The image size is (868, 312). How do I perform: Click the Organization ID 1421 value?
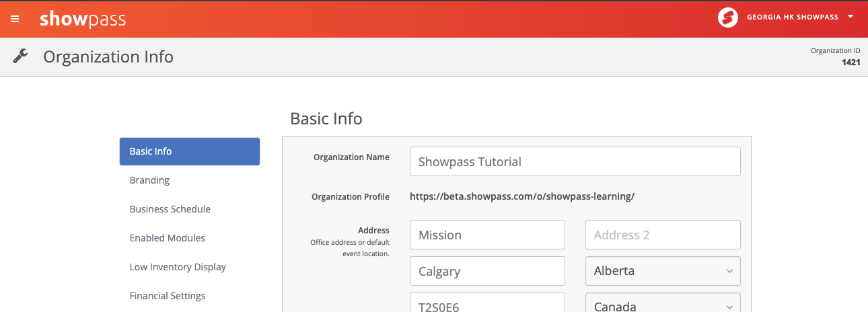[851, 62]
